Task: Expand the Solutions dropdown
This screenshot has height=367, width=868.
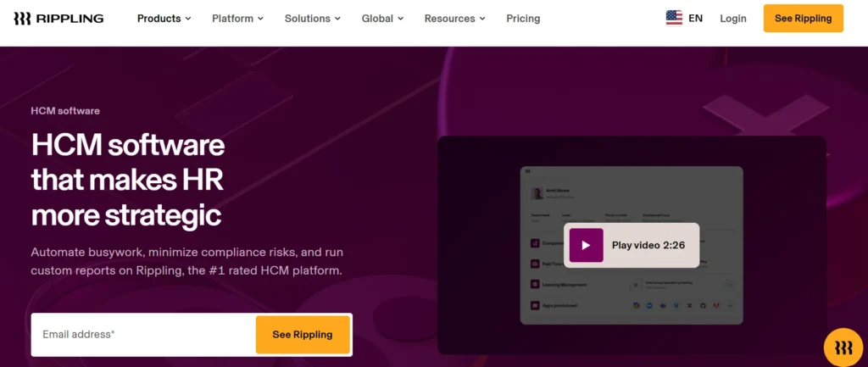Action: (313, 19)
